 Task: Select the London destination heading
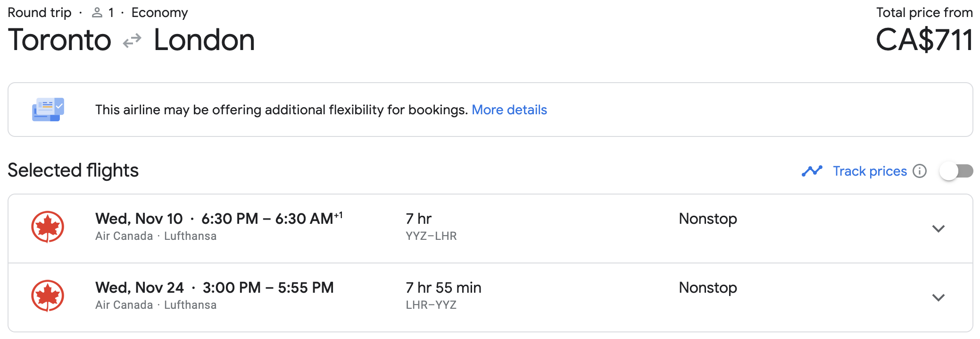[x=204, y=40]
